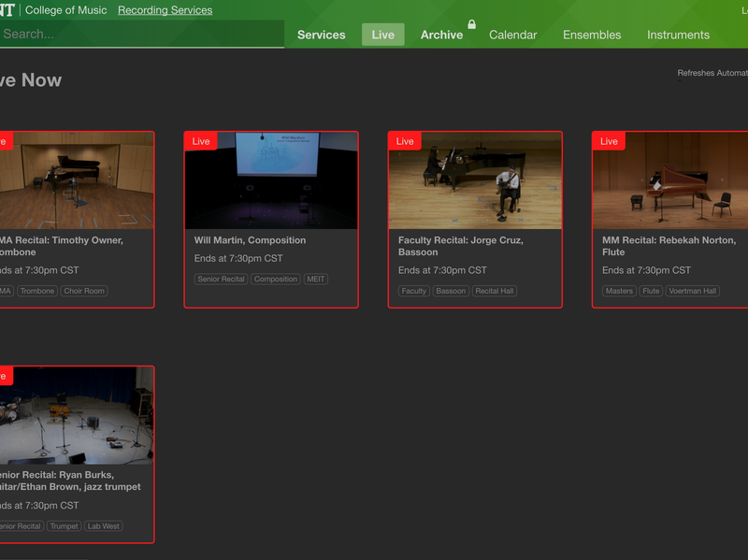Click the Voertman Hall tag

[692, 291]
